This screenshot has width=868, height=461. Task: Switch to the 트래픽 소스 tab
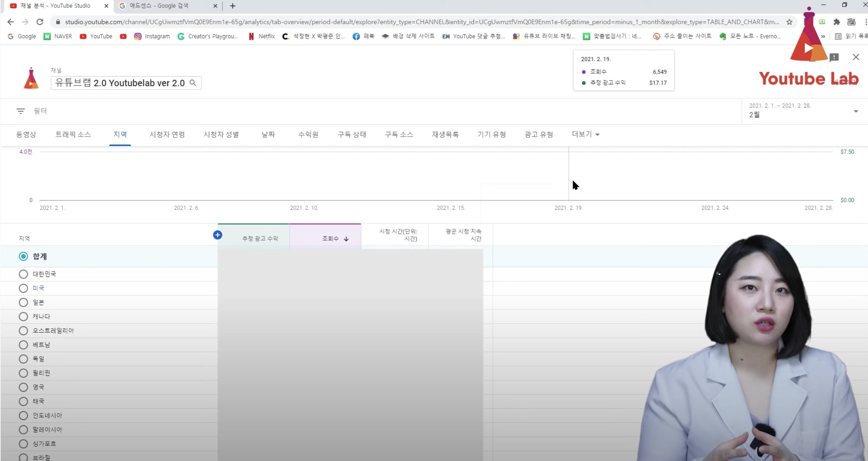coord(73,135)
